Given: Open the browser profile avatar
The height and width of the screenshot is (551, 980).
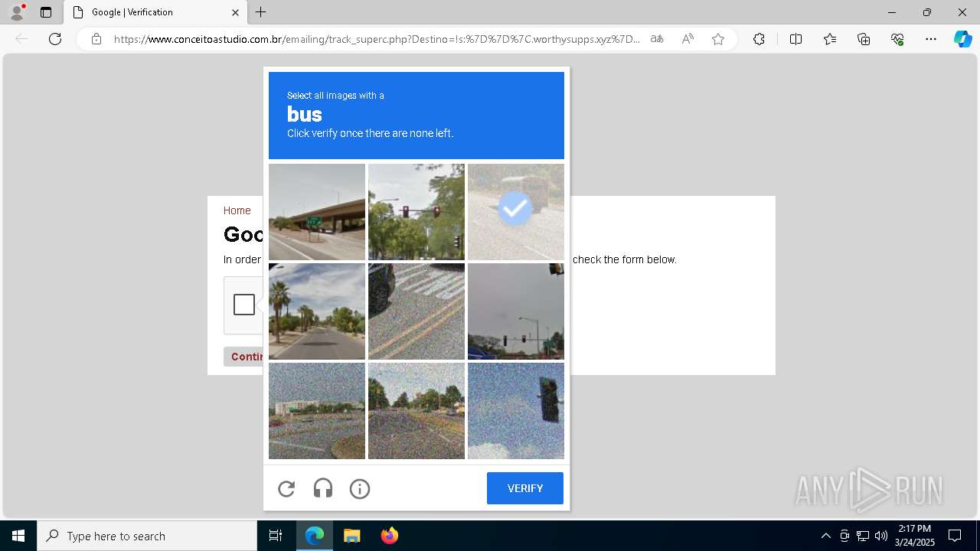Looking at the screenshot, I should coord(17,12).
